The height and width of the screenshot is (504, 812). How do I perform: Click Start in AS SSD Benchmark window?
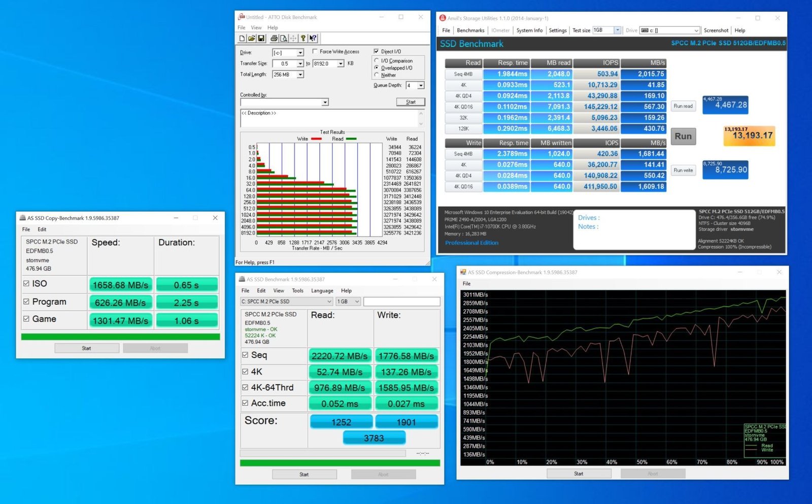[304, 475]
